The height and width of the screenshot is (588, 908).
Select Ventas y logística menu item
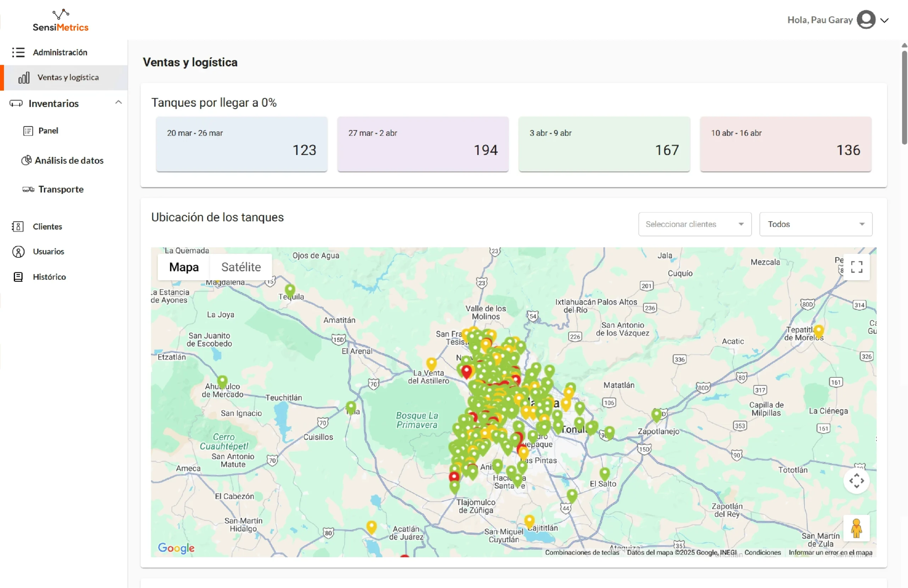(x=64, y=77)
